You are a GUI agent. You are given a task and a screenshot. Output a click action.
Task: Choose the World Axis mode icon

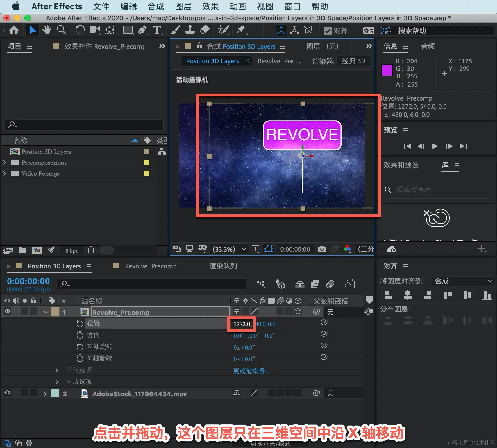click(294, 30)
